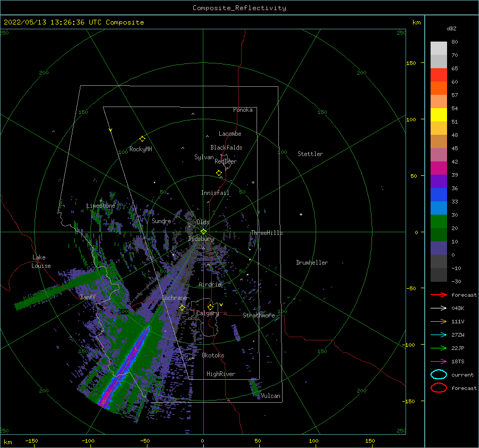The image size is (479, 448).
Task: Click the Innisfail city label
Action: pos(215,193)
